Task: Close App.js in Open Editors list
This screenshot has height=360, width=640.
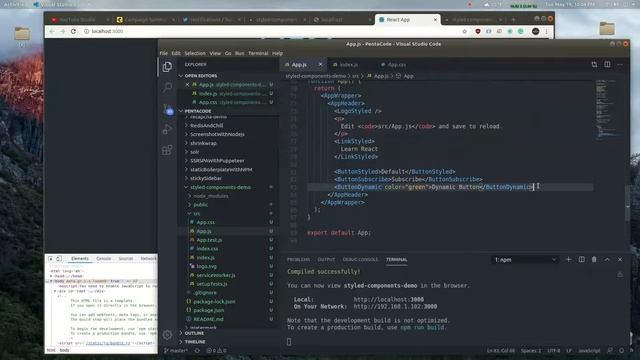Action: pyautogui.click(x=187, y=85)
